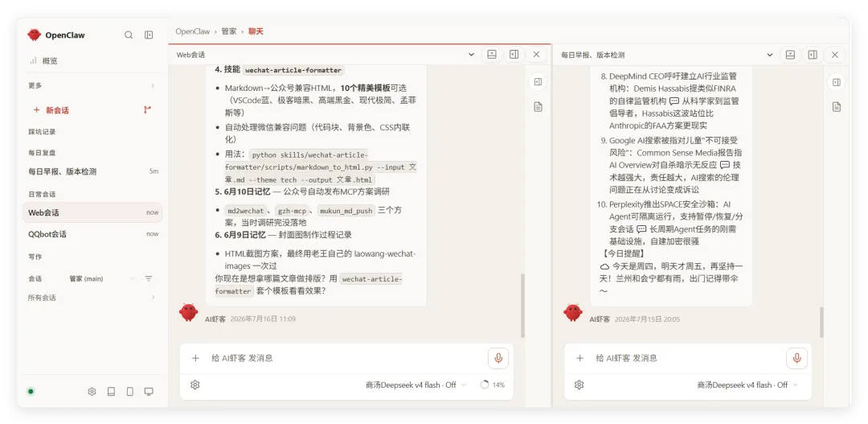868x424 pixels.
Task: Close the Web会话 pane
Action: click(536, 55)
